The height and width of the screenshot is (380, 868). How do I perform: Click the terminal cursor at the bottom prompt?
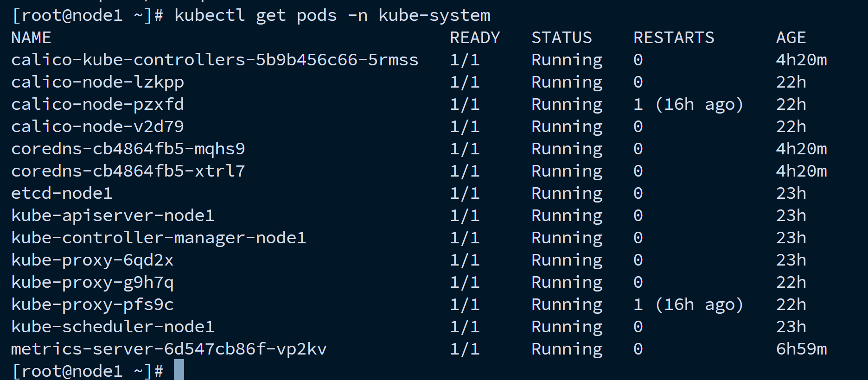tap(179, 370)
